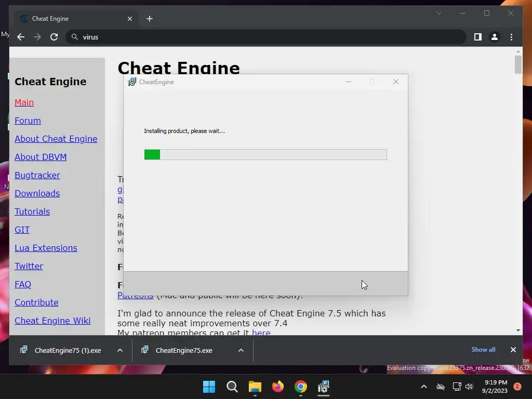
Task: Open the FAQ link
Action: pos(23,284)
